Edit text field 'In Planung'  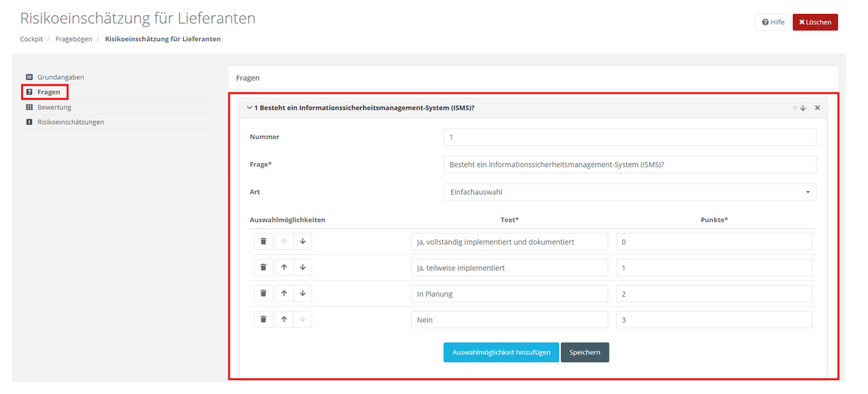tap(509, 293)
